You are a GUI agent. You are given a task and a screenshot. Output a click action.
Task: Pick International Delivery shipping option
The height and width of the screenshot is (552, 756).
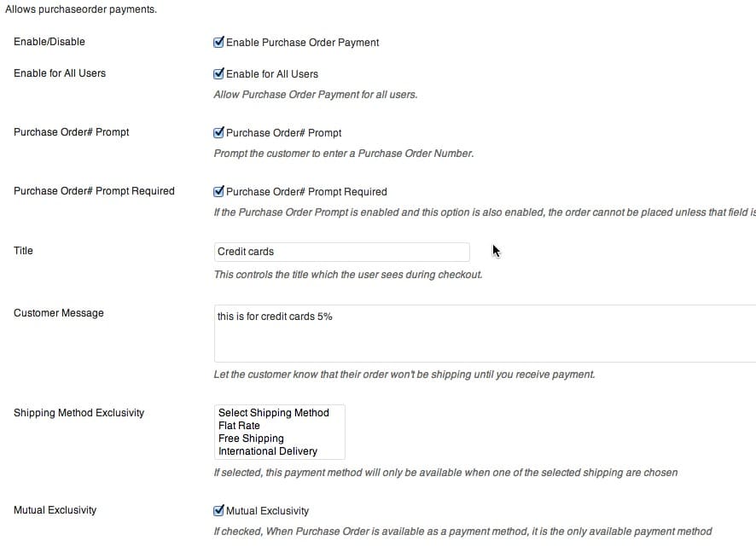tap(268, 451)
